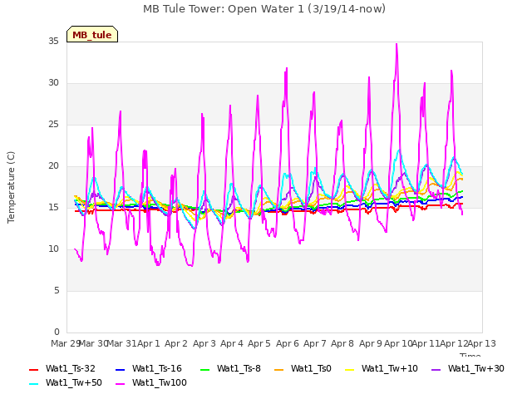The image size is (532, 399).
Task: Click the Temperature (C) axis label
Action: tap(11, 187)
